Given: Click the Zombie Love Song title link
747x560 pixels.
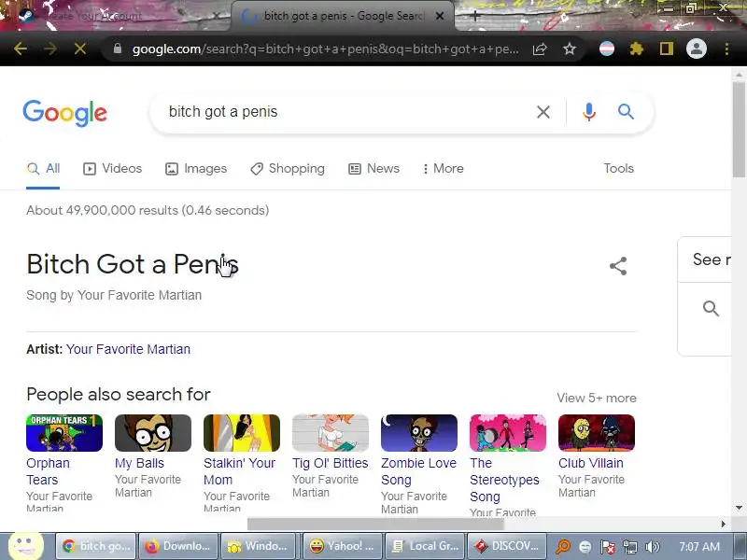Looking at the screenshot, I should 418,471.
